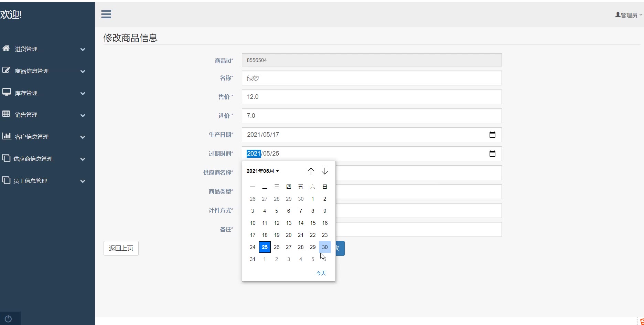Select day 30 in the May calendar
Image resolution: width=644 pixels, height=325 pixels.
(325, 247)
